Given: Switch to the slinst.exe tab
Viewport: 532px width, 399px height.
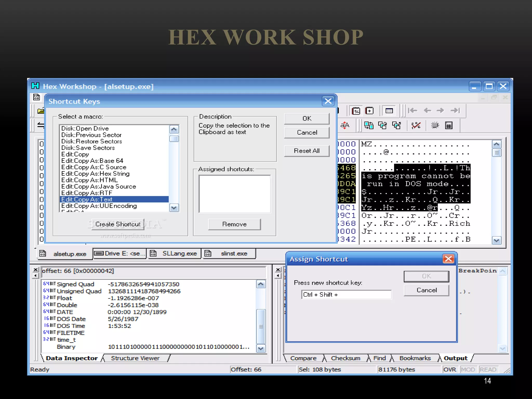Looking at the screenshot, I should pyautogui.click(x=229, y=254).
